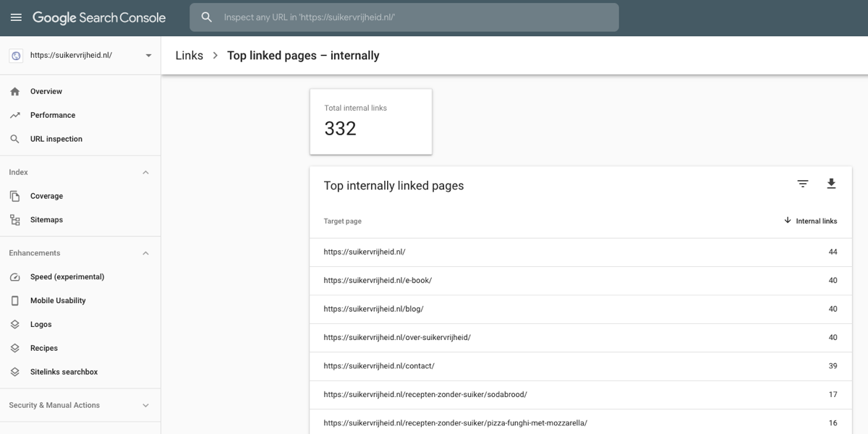Click the Coverage pages icon

pyautogui.click(x=15, y=197)
